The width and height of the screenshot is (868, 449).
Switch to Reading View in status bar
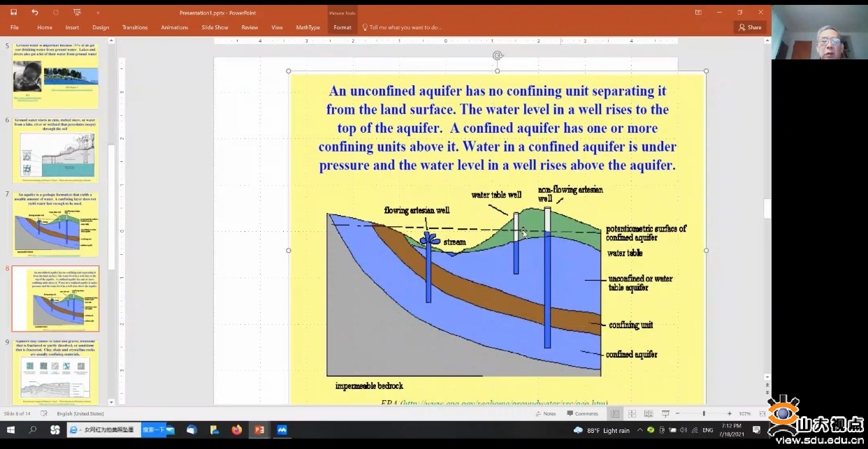[649, 413]
